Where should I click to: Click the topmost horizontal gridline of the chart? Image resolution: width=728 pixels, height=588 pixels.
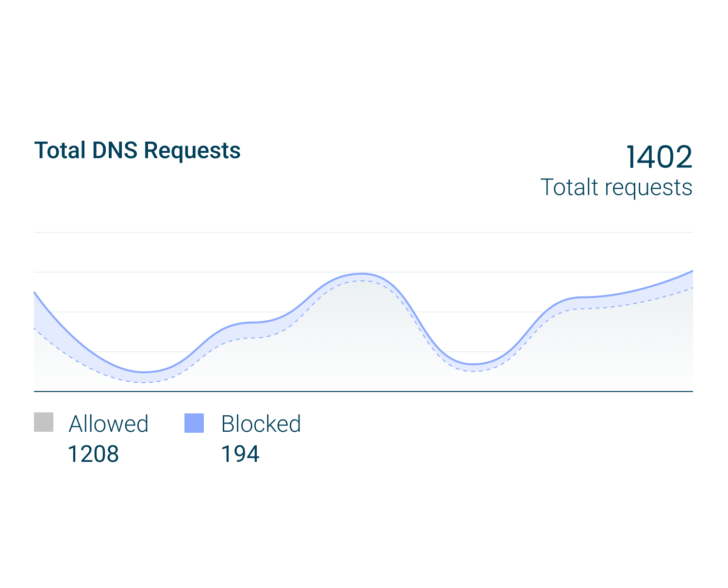(363, 232)
